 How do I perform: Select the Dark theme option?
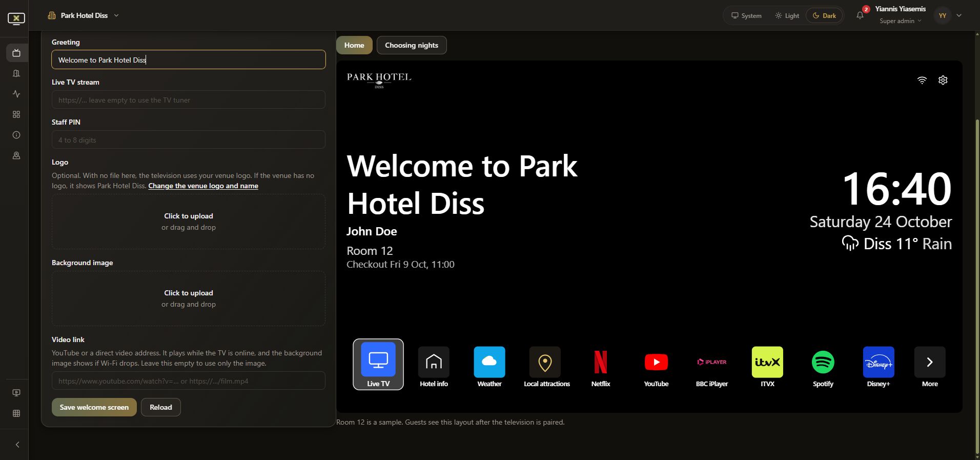[824, 15]
